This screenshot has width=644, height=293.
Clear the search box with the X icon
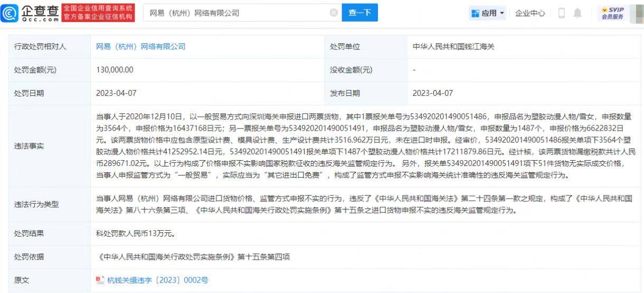[x=334, y=13]
